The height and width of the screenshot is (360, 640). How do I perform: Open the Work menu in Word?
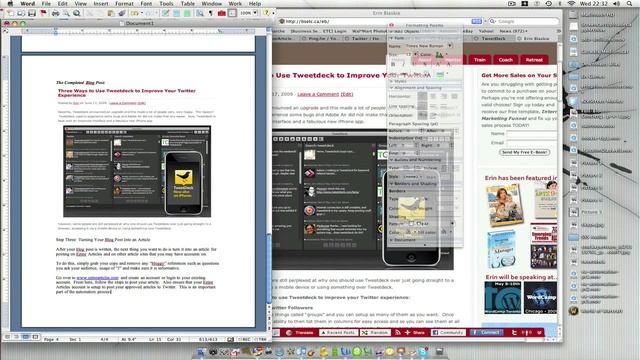click(235, 3)
